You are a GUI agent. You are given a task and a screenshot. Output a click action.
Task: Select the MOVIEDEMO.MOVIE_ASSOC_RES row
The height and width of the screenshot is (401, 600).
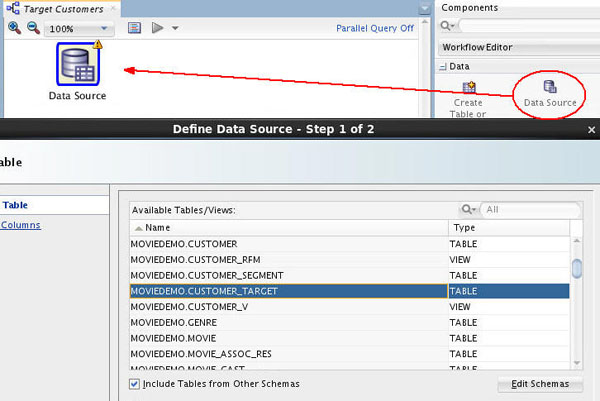point(349,354)
